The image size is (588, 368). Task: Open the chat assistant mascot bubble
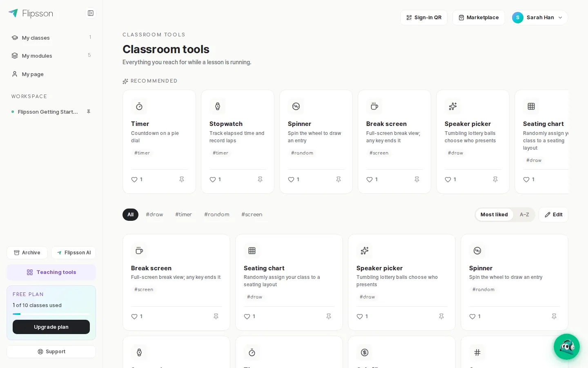[x=567, y=347]
